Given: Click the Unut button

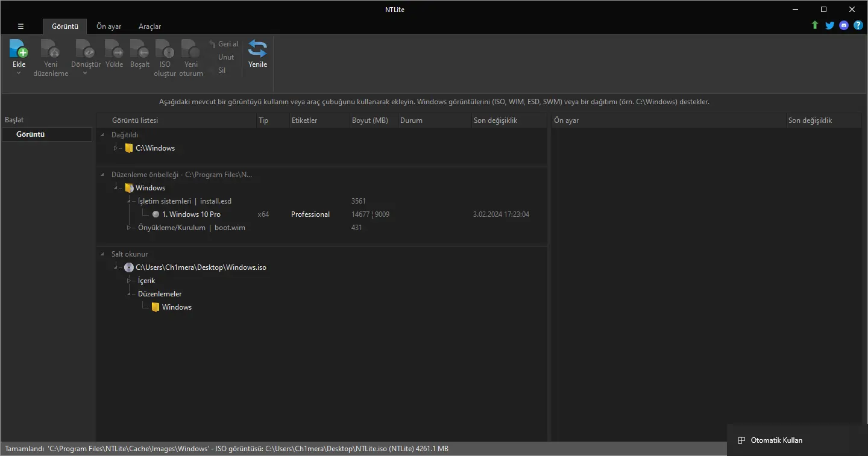Looking at the screenshot, I should point(226,57).
